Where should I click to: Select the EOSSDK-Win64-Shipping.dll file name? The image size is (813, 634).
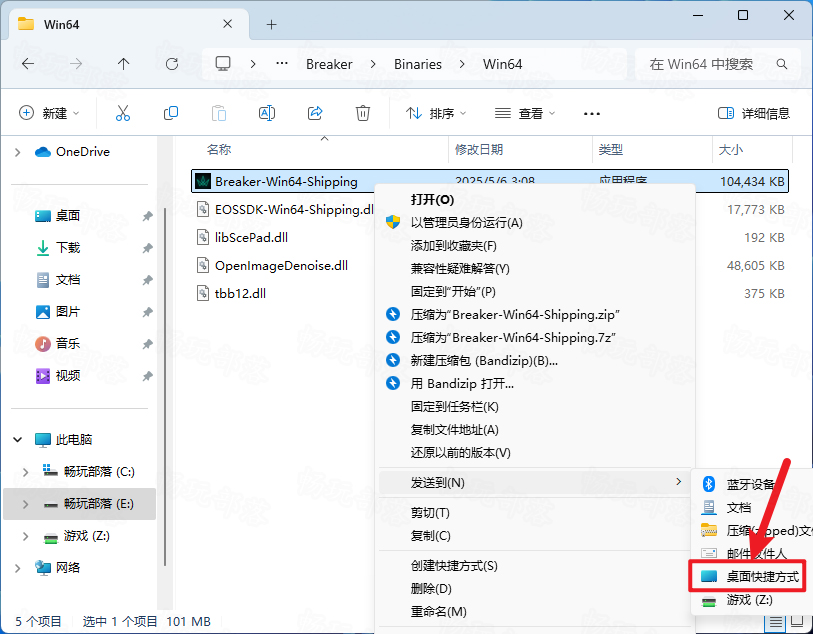(294, 209)
